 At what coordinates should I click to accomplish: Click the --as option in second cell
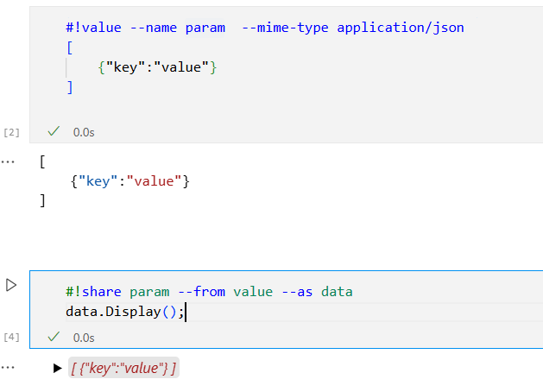pyautogui.click(x=296, y=292)
